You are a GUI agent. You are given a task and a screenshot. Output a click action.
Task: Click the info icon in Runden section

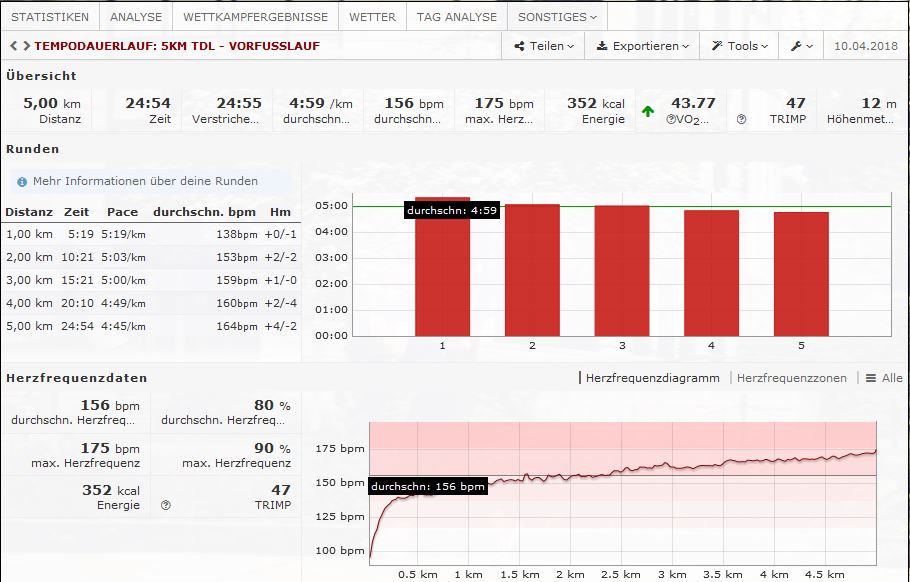click(x=22, y=182)
